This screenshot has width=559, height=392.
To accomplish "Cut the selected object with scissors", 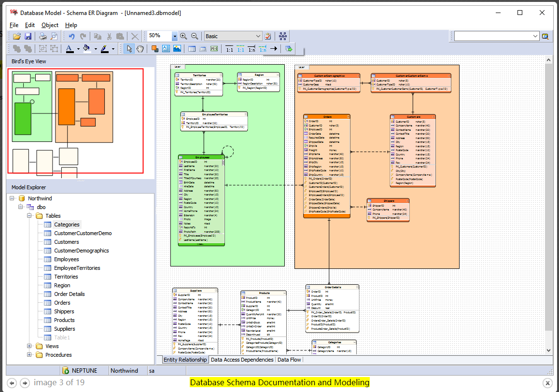I will [x=109, y=36].
